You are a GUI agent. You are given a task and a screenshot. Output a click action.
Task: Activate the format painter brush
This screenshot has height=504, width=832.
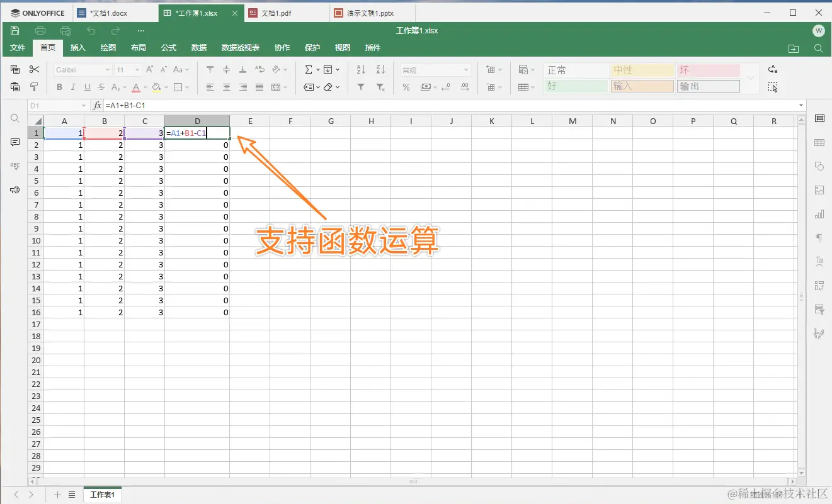35,87
